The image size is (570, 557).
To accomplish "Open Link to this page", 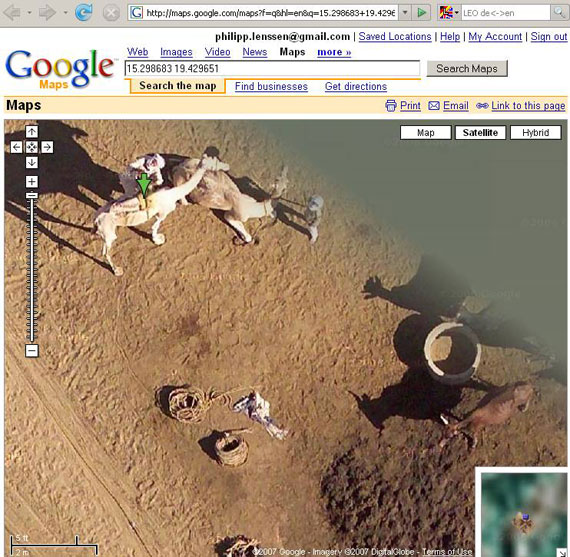I will [x=528, y=106].
